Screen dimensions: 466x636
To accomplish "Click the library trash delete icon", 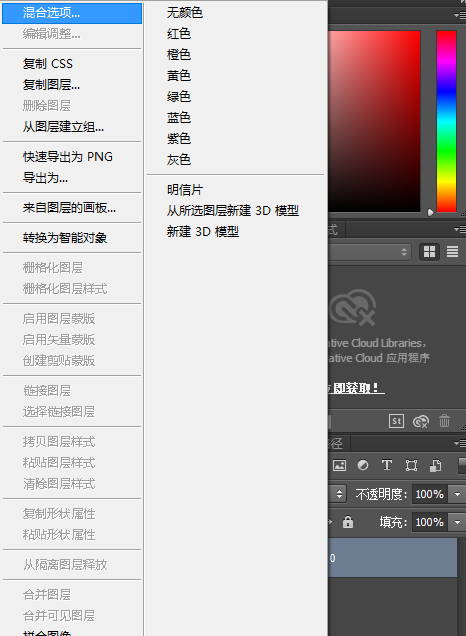I will [444, 421].
